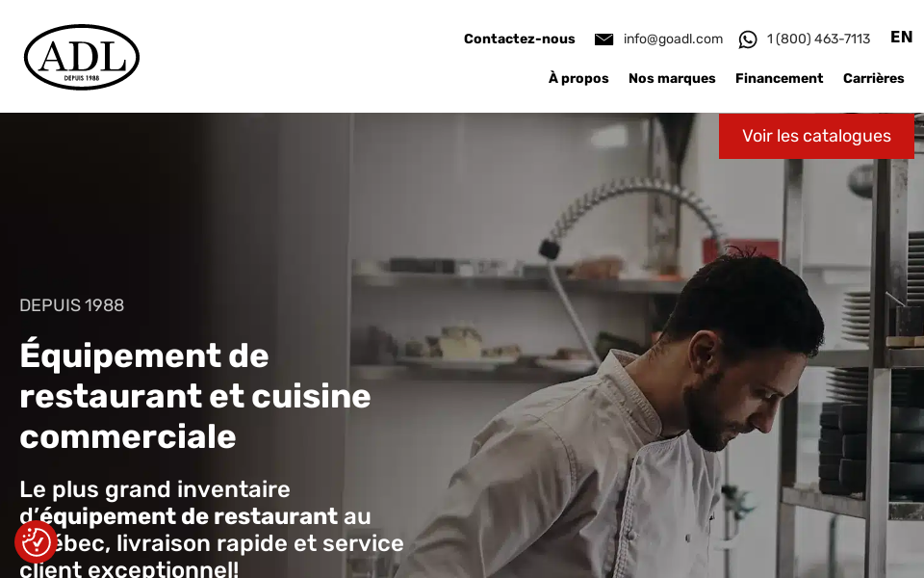Click the red Voir les catalogues button
Image resolution: width=924 pixels, height=578 pixels.
click(x=816, y=136)
